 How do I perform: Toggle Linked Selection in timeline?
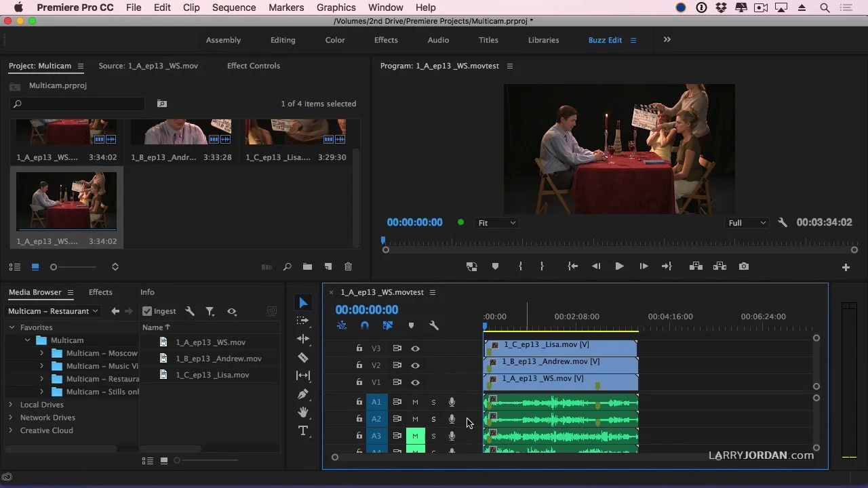(x=388, y=325)
